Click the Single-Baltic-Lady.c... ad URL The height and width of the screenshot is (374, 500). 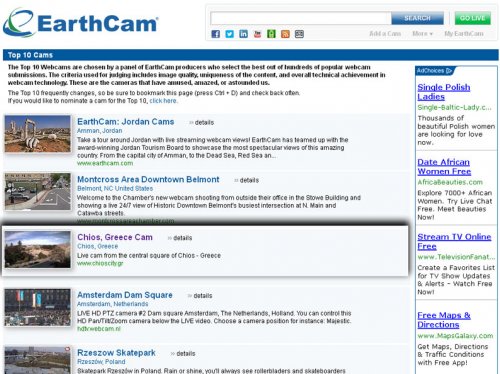454,107
